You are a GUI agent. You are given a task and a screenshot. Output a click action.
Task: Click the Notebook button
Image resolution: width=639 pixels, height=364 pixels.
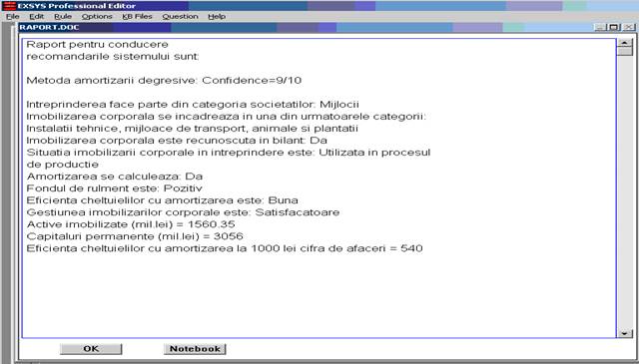(x=195, y=349)
